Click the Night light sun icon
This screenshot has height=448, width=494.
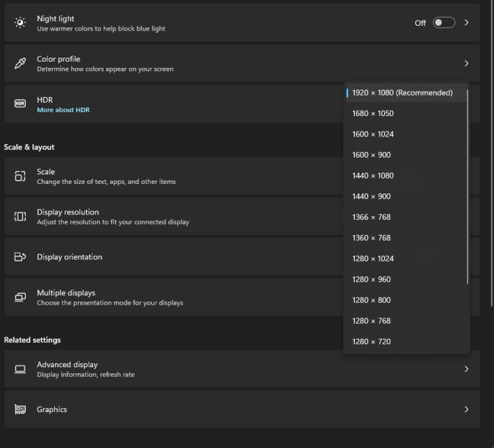click(20, 22)
